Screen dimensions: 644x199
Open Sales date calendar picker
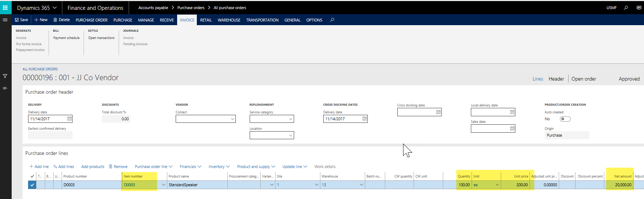[512, 129]
